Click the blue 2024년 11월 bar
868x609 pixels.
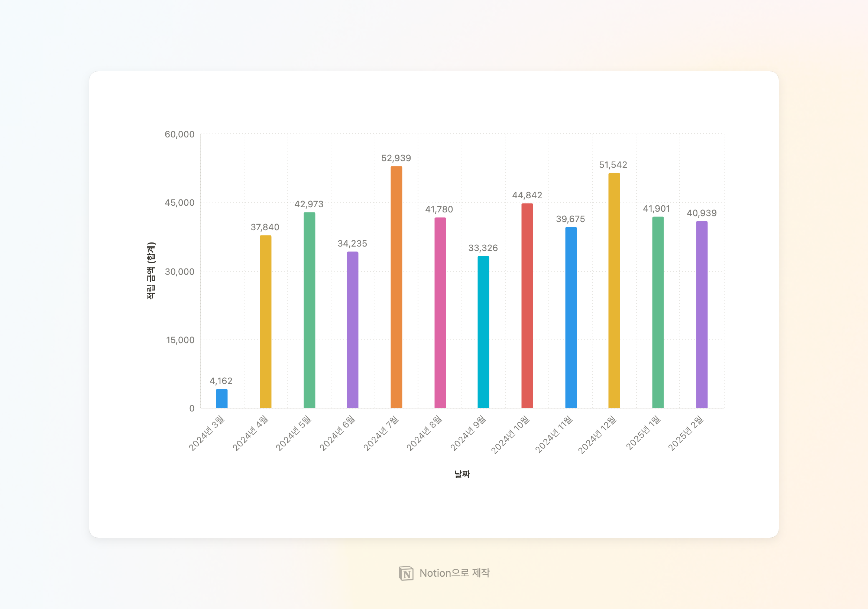coord(571,317)
